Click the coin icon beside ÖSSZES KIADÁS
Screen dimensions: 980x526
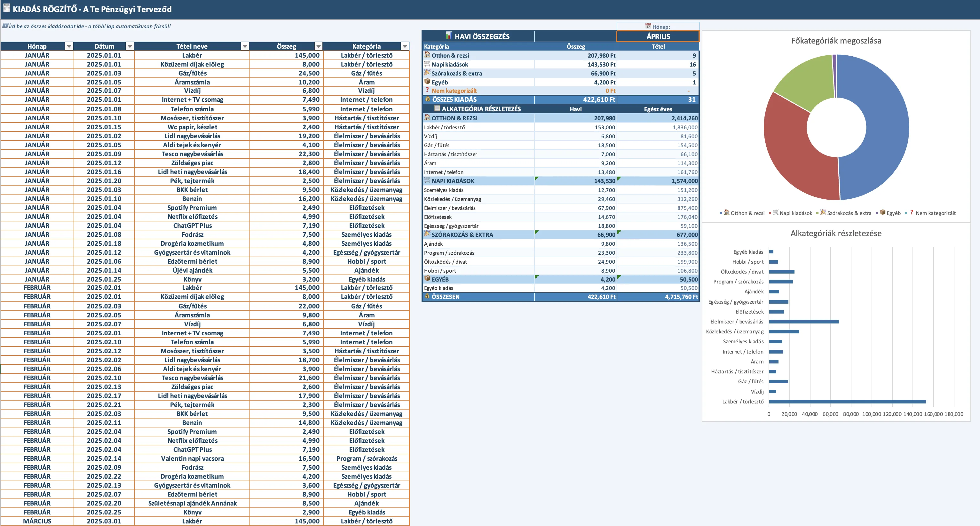(427, 99)
